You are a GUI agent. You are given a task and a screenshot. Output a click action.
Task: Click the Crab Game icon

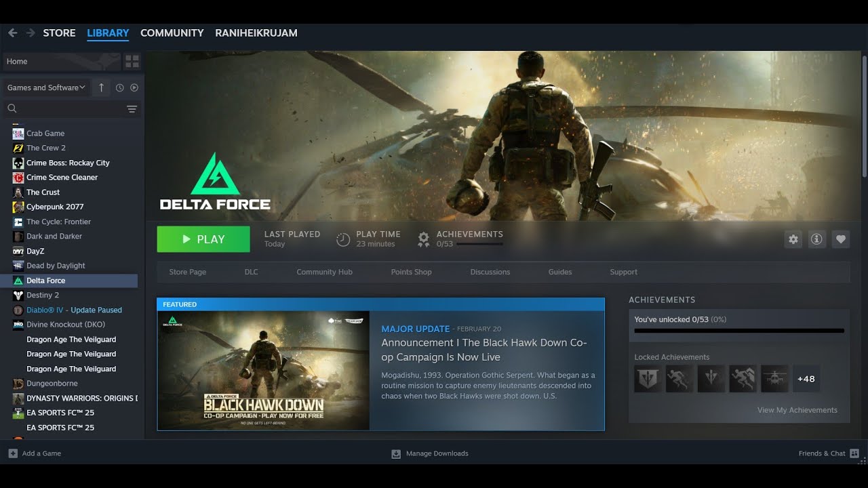pos(18,134)
